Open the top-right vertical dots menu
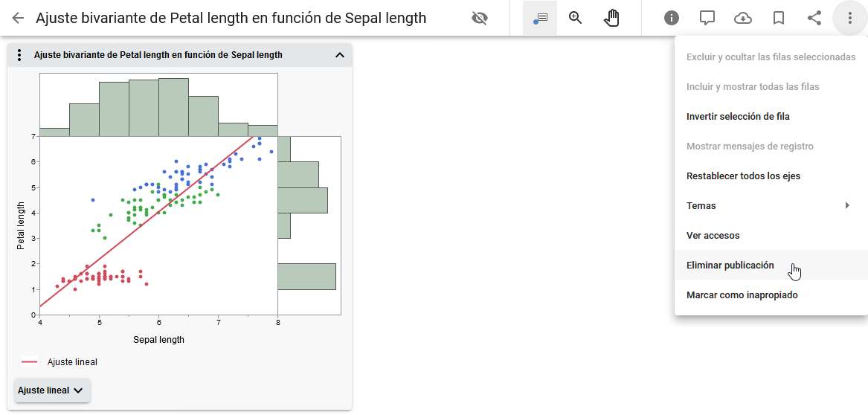 850,18
